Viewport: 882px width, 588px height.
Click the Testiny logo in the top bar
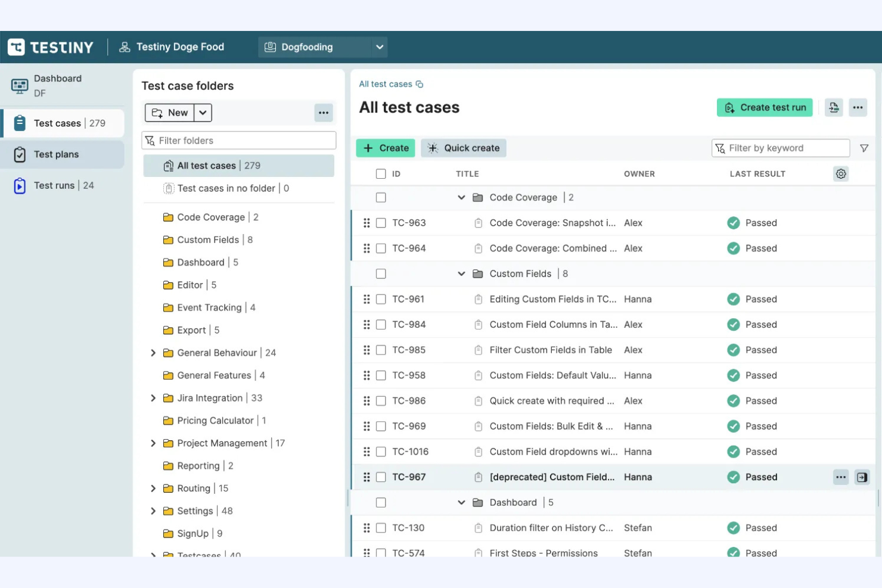click(x=51, y=46)
